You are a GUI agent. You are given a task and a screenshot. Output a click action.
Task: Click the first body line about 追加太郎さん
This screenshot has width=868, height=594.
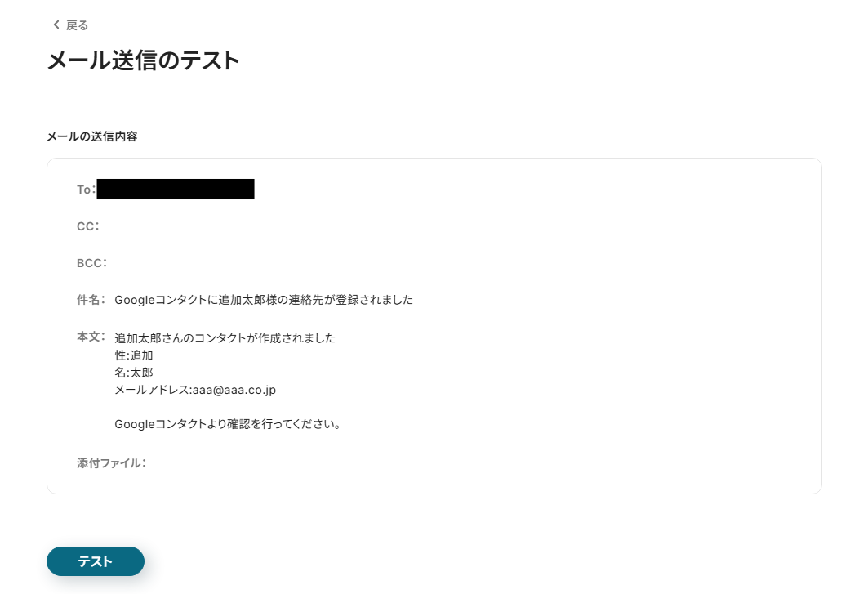pyautogui.click(x=225, y=338)
